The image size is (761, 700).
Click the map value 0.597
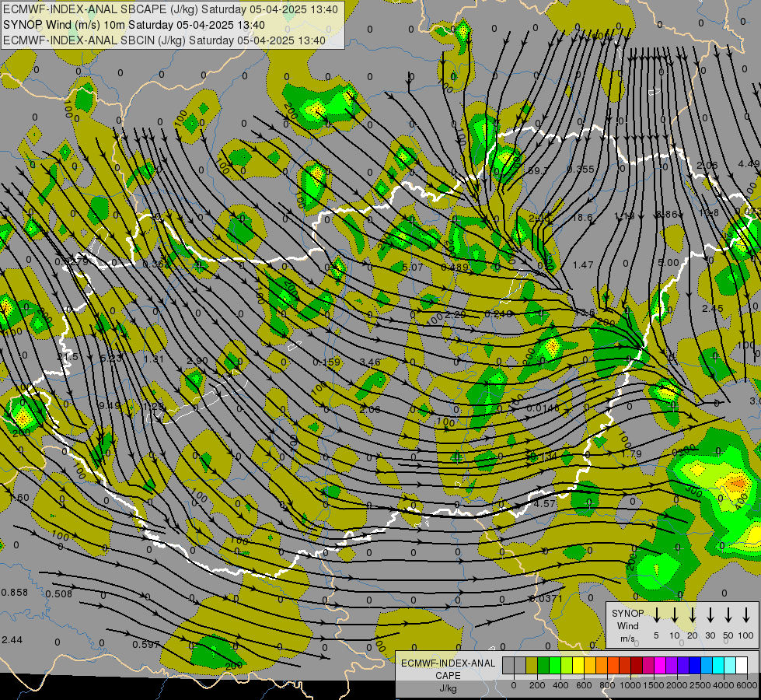146,645
